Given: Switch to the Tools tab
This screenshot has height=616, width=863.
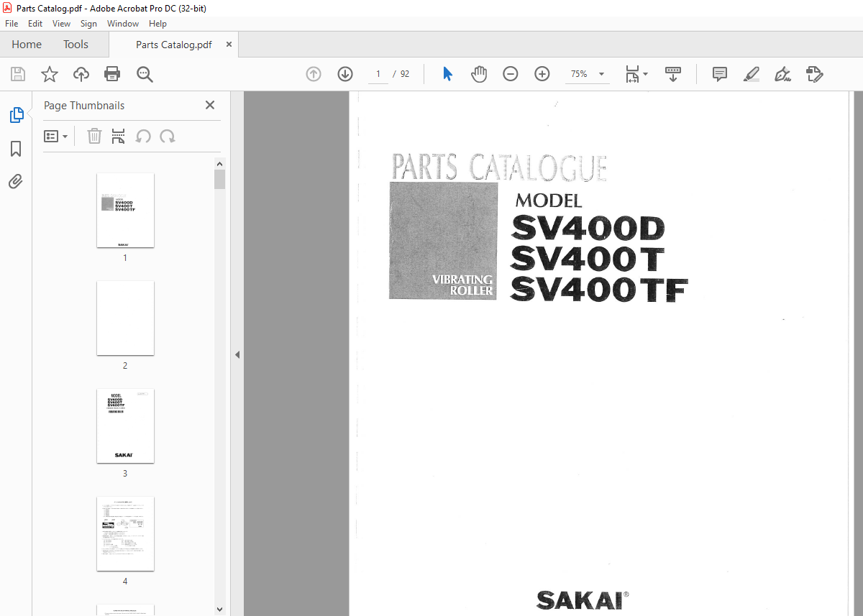Looking at the screenshot, I should coord(76,45).
